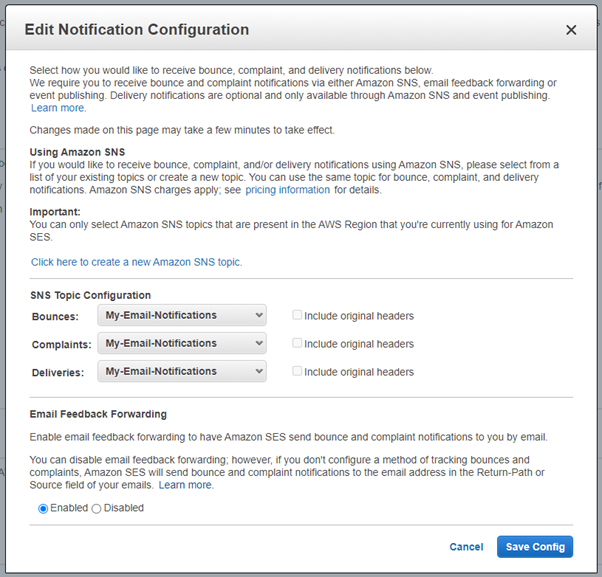Cancel the notification configuration changes
602x577 pixels.
point(466,547)
